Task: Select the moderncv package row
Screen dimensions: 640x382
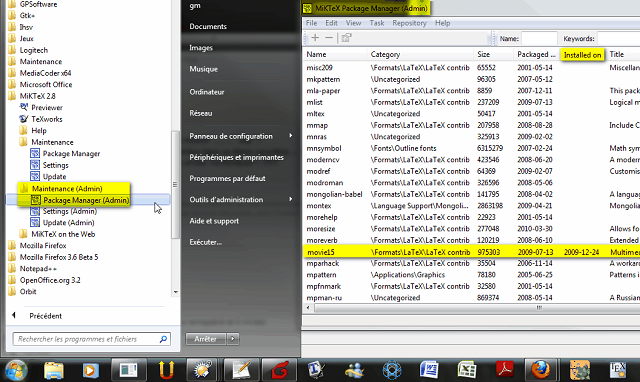Action: coord(471,160)
